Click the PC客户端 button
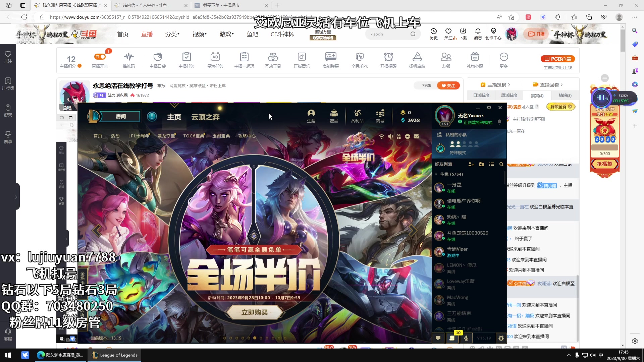 (x=558, y=59)
